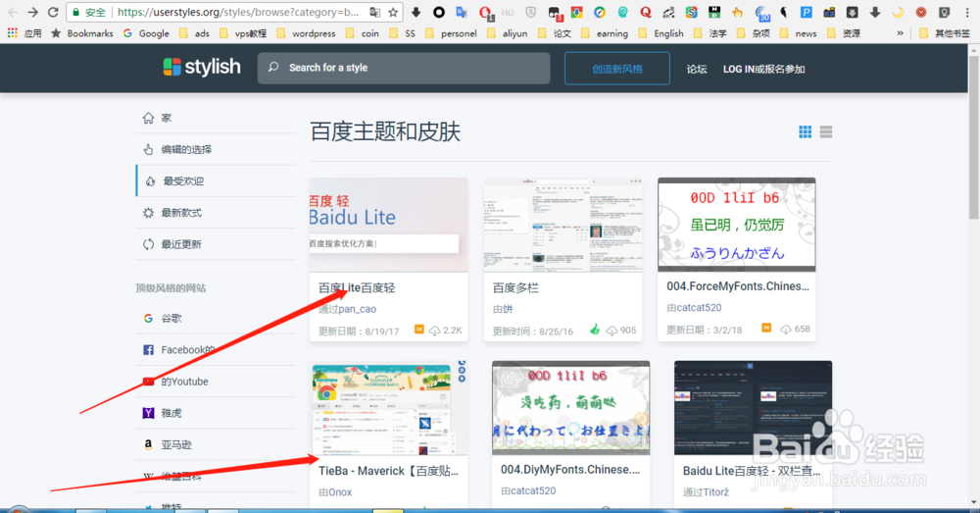
Task: Click green thumbs-up on 百度多栏 card
Action: pos(595,329)
